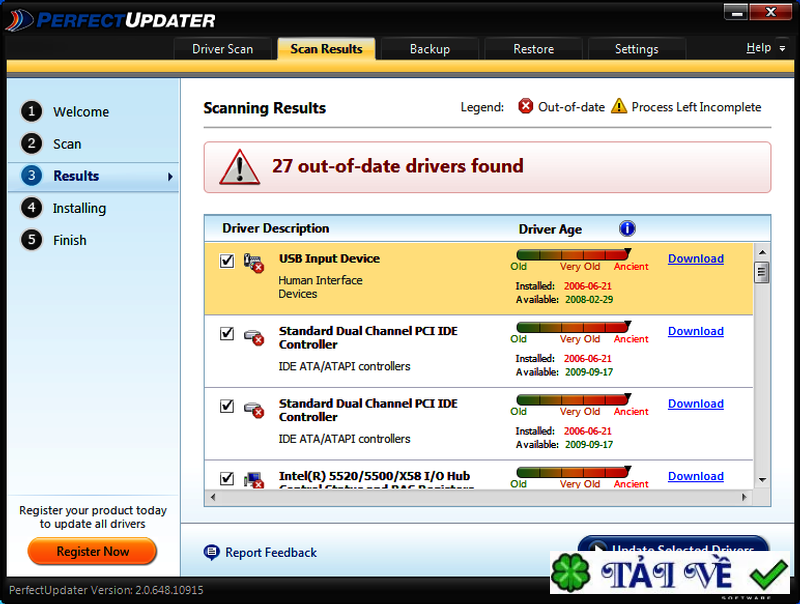Open the Help dropdown menu

pyautogui.click(x=765, y=47)
